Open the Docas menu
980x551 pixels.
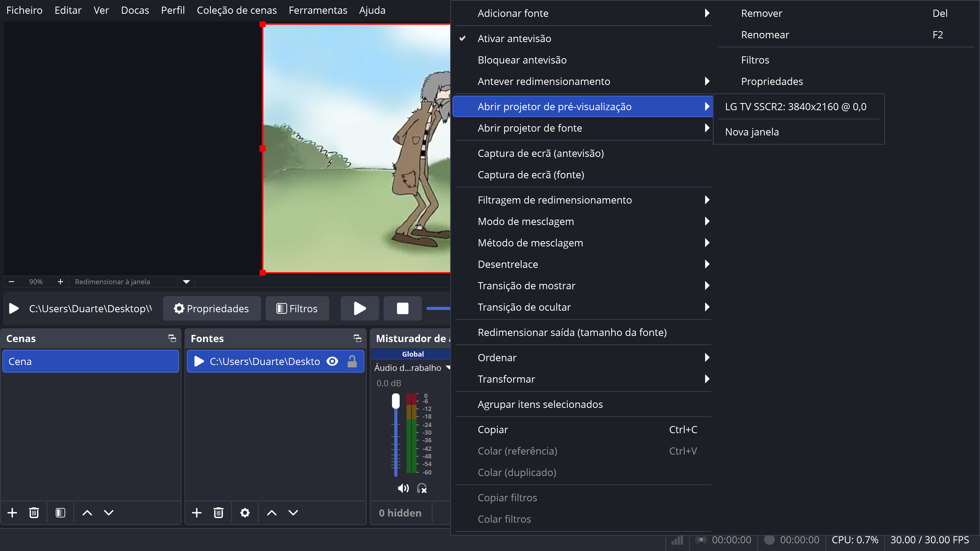coord(135,10)
